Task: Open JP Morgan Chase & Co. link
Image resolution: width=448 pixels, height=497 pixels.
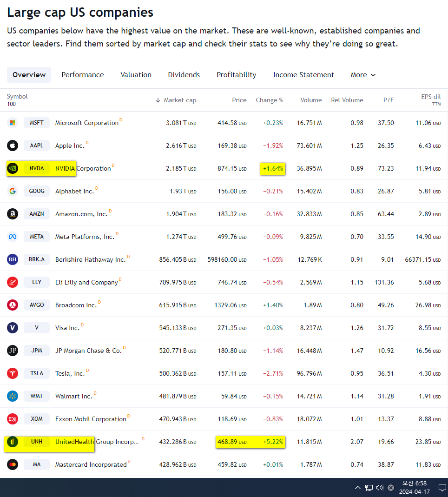Action: click(x=88, y=351)
